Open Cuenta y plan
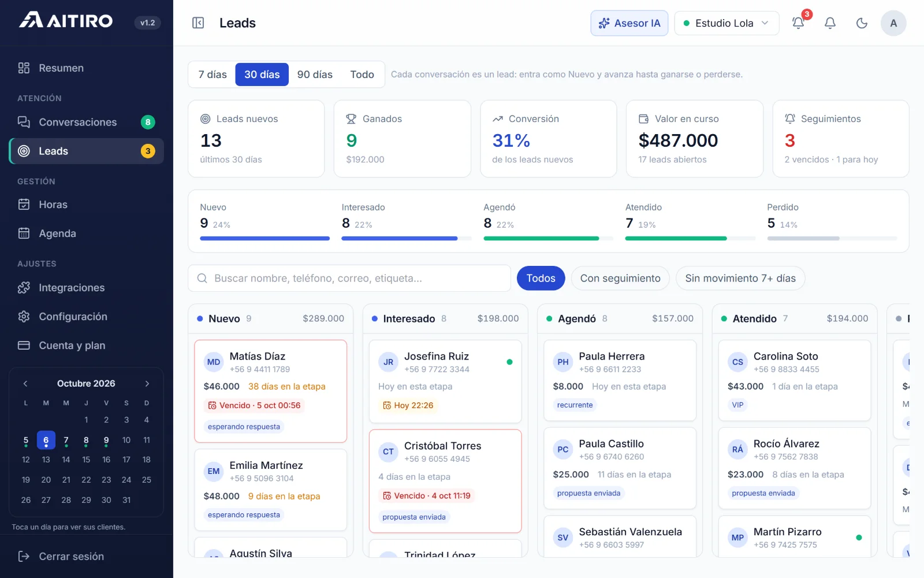The height and width of the screenshot is (578, 924). [x=87, y=346]
